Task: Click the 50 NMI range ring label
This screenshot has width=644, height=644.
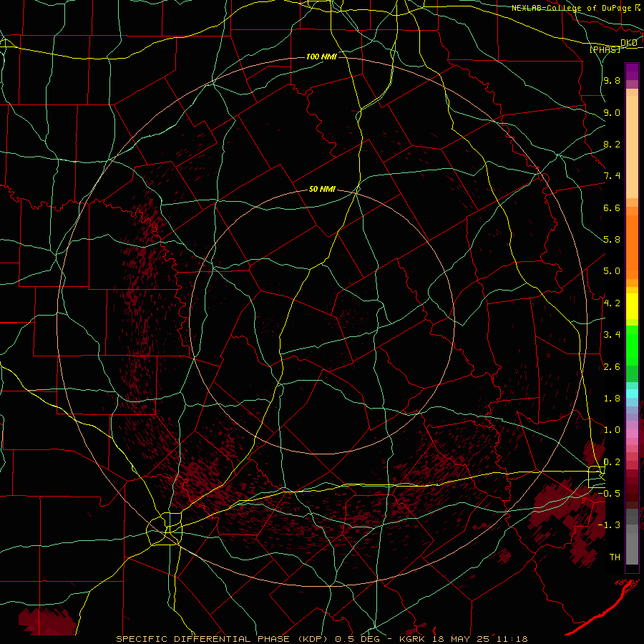Action: [322, 189]
